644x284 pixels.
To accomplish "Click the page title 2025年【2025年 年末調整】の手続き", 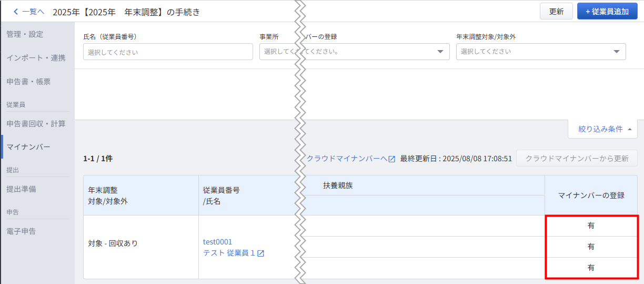I will [126, 12].
